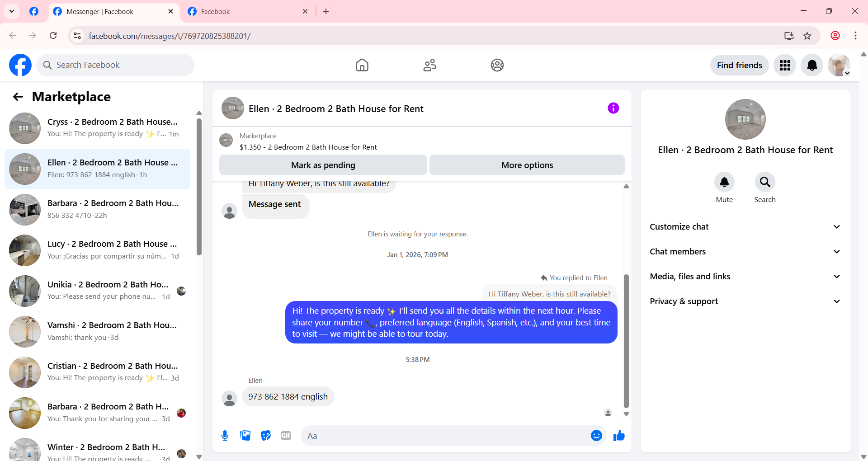Open Barbara chat 'Thank you for sharing'
This screenshot has height=461, width=868.
pyautogui.click(x=97, y=413)
